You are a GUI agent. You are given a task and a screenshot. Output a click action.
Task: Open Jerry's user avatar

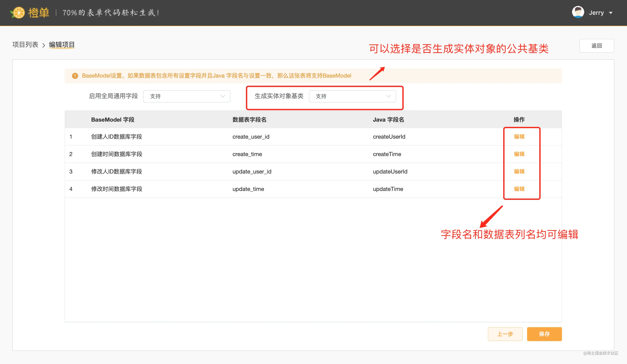point(578,12)
